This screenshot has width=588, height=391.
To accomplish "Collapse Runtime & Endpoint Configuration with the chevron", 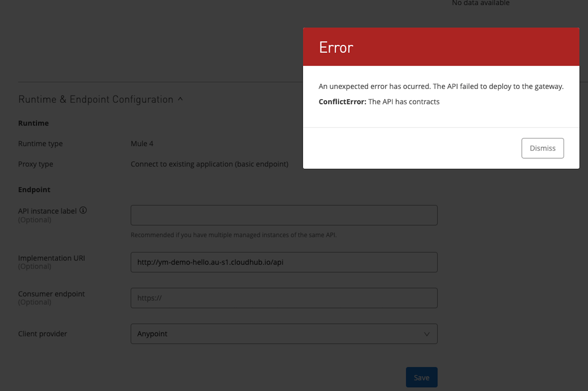I will tap(180, 99).
